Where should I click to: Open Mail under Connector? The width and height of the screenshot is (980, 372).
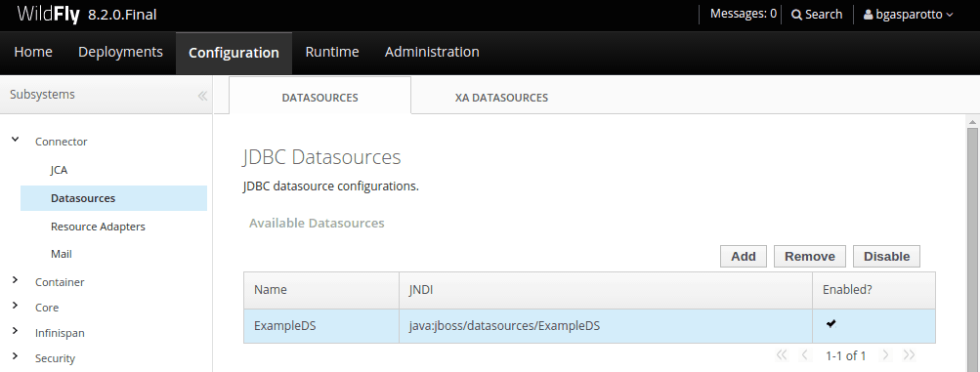click(62, 254)
